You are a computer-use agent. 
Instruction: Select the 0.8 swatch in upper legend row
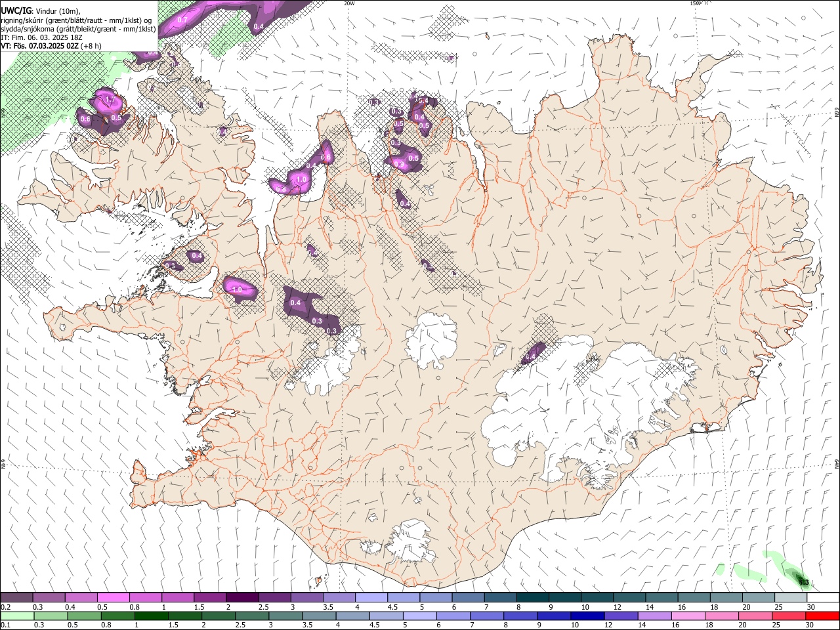[145, 598]
